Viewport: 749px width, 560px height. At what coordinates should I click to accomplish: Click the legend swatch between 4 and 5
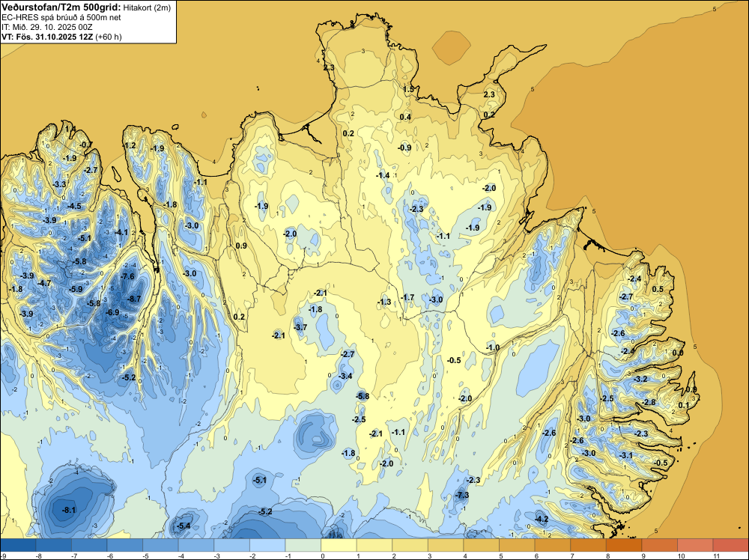[481, 545]
